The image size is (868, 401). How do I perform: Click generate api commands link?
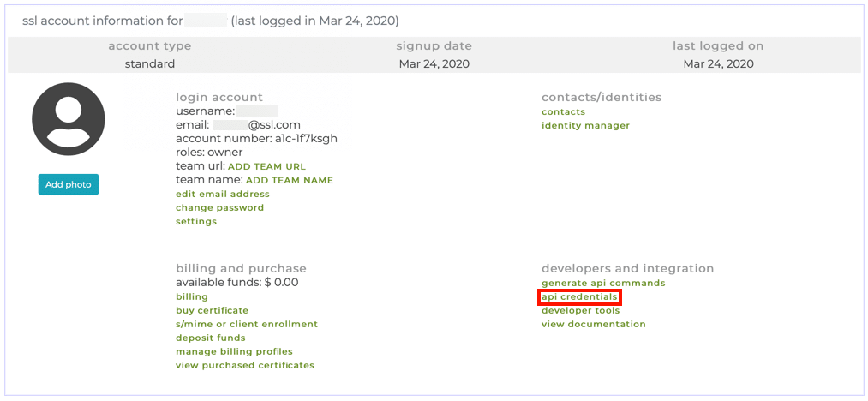pyautogui.click(x=603, y=283)
